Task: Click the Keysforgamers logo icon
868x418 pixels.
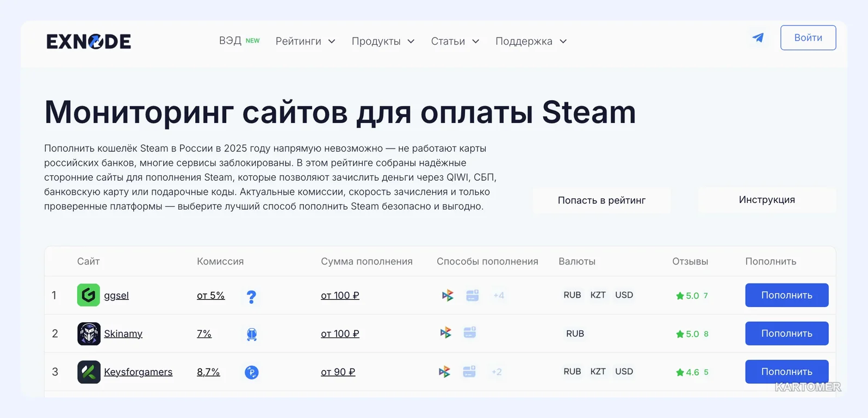Action: coord(89,372)
